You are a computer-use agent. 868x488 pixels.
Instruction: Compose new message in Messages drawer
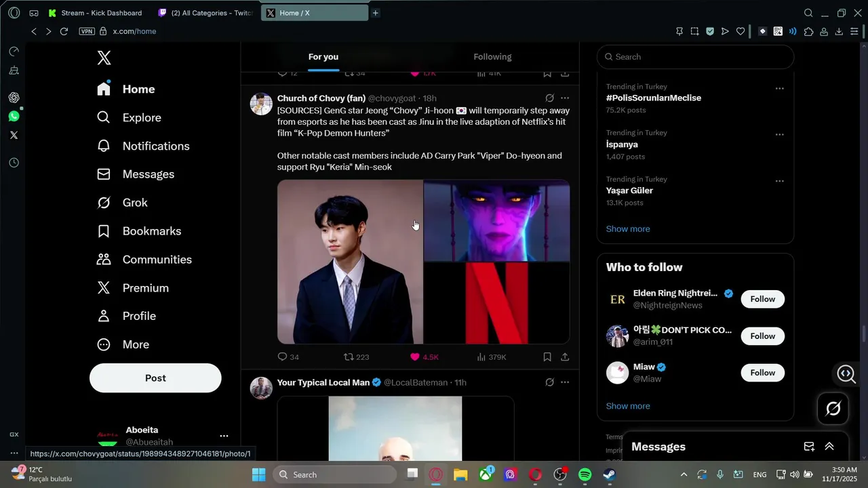point(809,447)
